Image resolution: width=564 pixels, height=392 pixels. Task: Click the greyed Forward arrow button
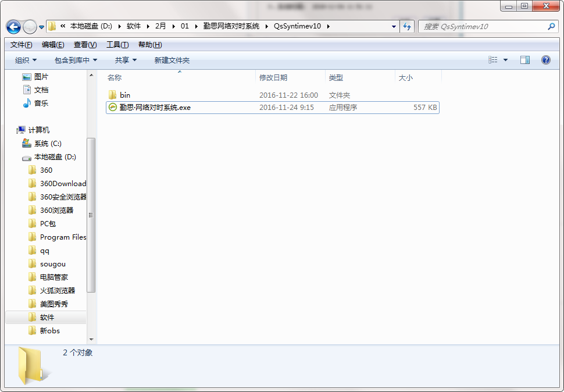[x=30, y=27]
